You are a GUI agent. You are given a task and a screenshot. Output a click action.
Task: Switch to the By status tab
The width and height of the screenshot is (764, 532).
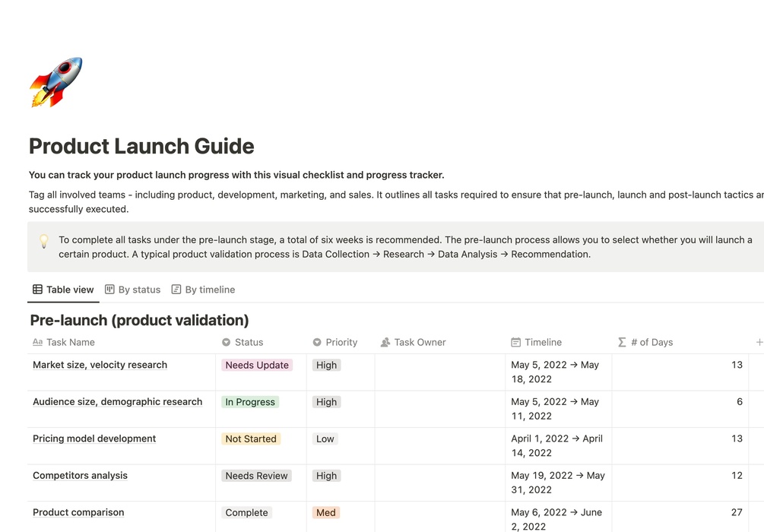[132, 290]
